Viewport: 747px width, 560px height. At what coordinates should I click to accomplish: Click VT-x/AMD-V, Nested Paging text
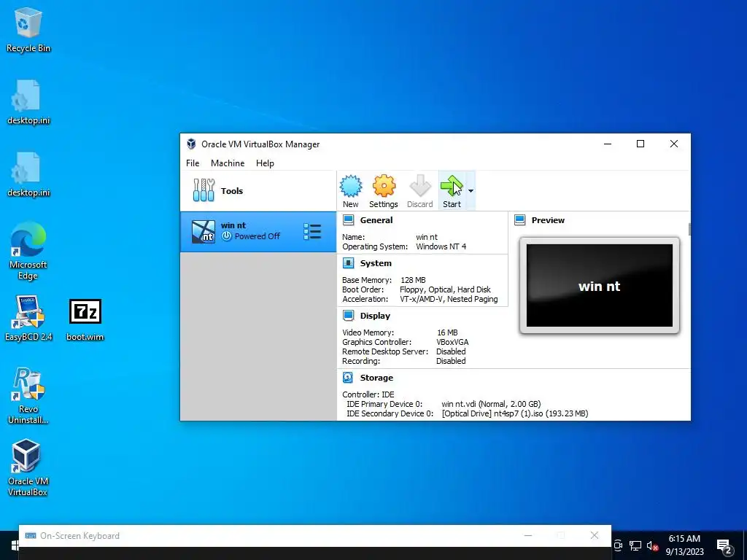tap(449, 299)
